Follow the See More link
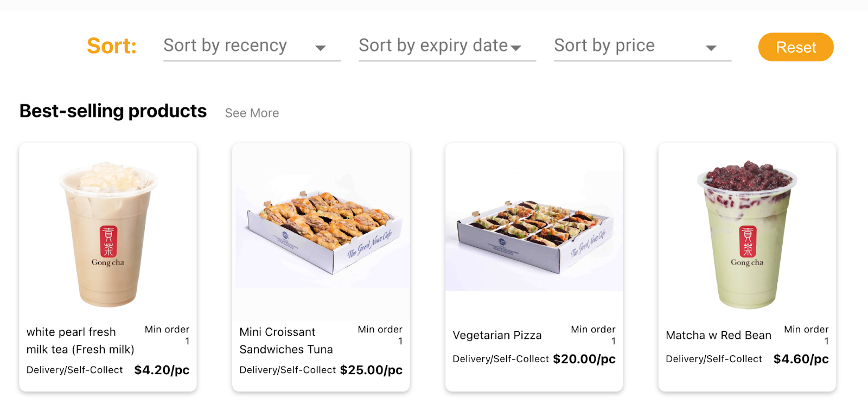 coord(252,113)
